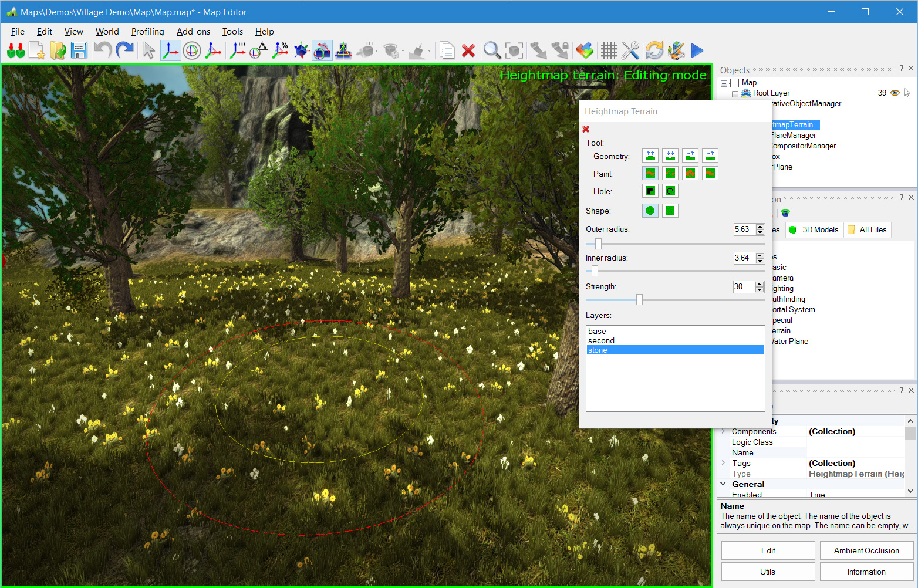Click the Information button
This screenshot has height=588, width=918.
tap(866, 572)
